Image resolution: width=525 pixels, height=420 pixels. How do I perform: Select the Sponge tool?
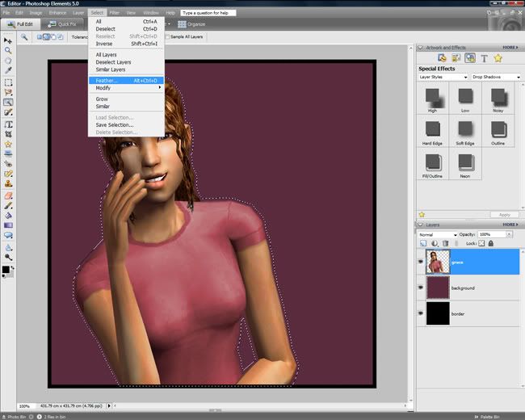(x=8, y=257)
